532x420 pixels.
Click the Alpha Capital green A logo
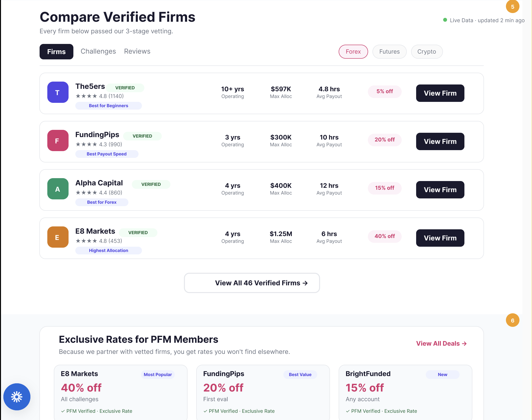coord(58,189)
